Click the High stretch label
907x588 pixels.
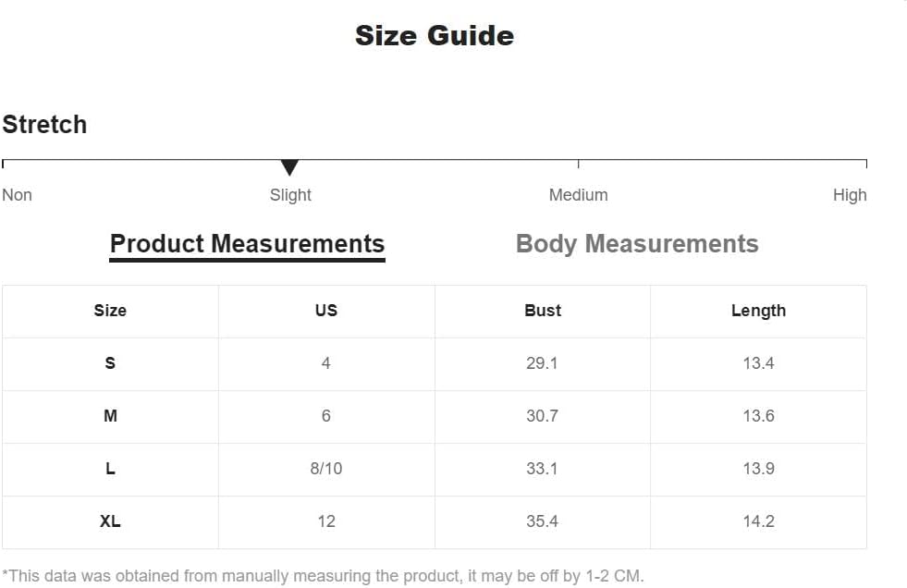tap(850, 195)
